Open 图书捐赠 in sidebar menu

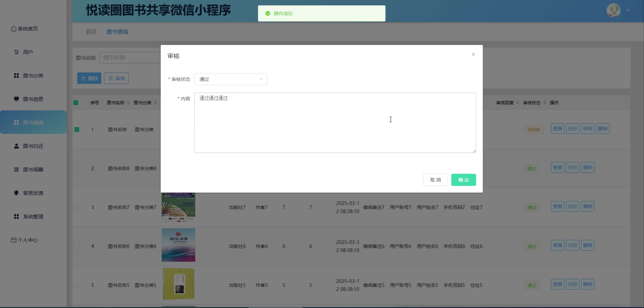point(33,170)
